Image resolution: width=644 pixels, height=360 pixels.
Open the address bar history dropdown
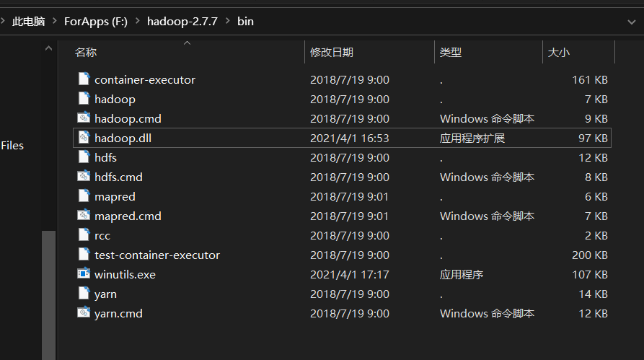tap(632, 22)
